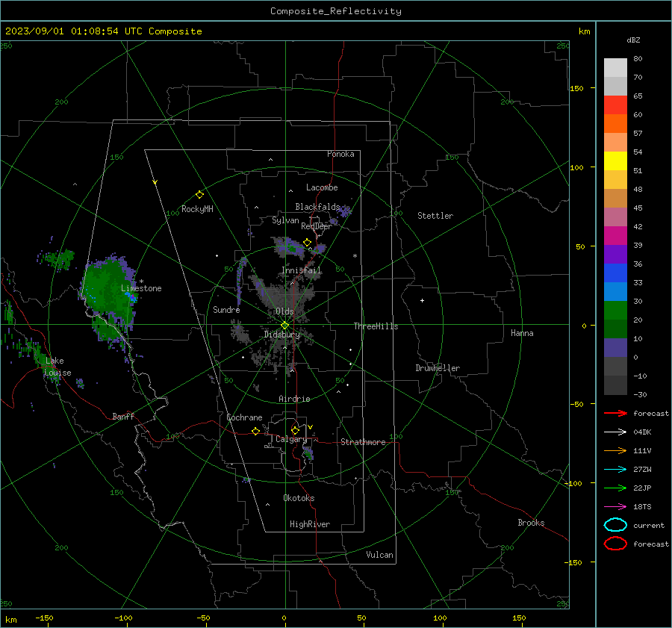
Task: Select the HighRiver label
Action: click(310, 524)
